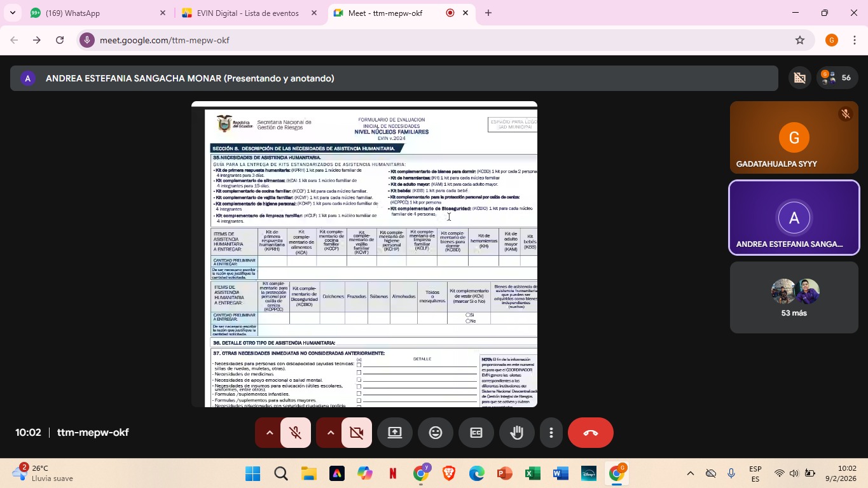Viewport: 868px width, 488px height.
Task: Open the emoji reactions button
Action: pos(436,433)
